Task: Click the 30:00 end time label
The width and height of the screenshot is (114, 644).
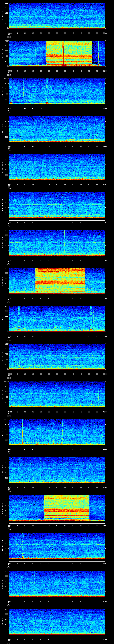Action: click(105, 33)
